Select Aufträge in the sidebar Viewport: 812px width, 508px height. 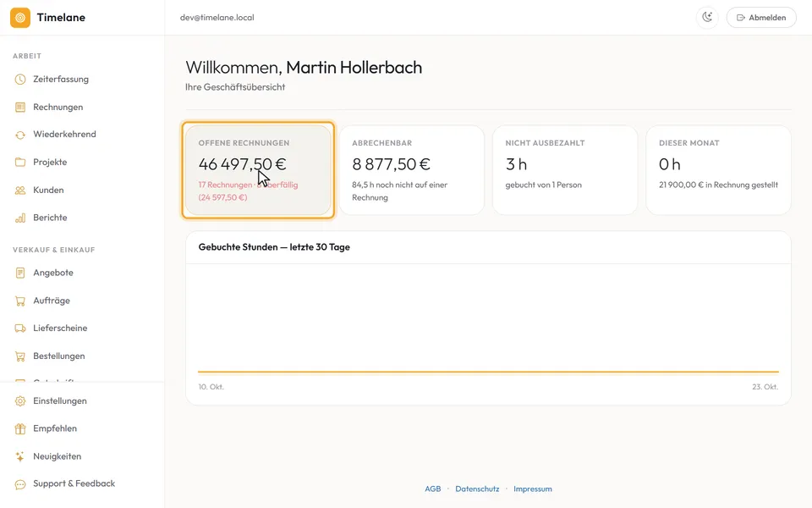[52, 301]
